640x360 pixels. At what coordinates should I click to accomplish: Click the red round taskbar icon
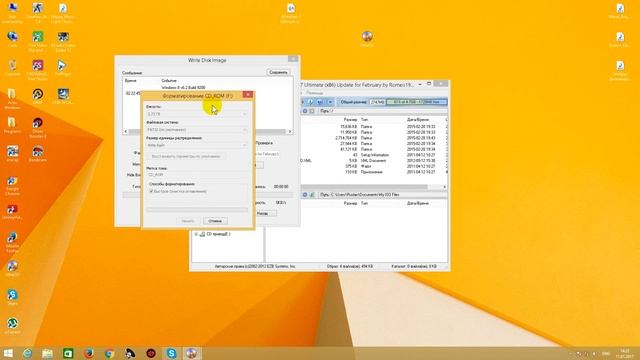pos(151,353)
